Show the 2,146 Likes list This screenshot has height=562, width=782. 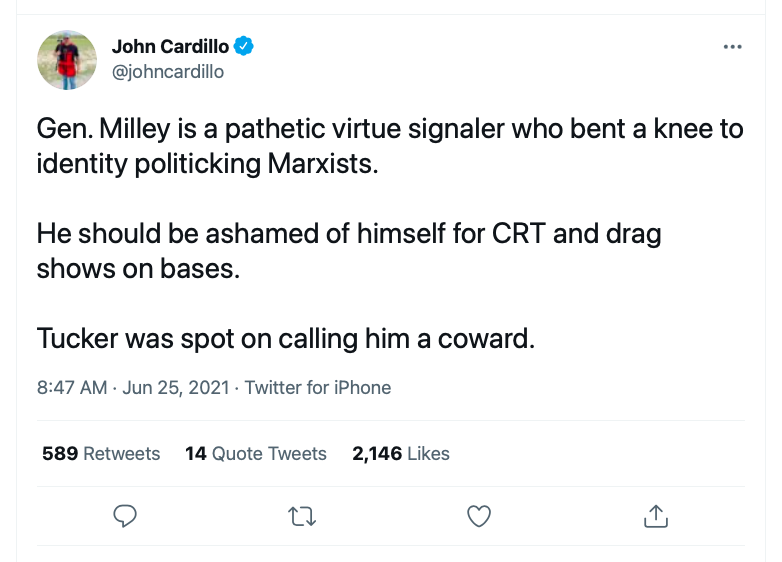(401, 453)
